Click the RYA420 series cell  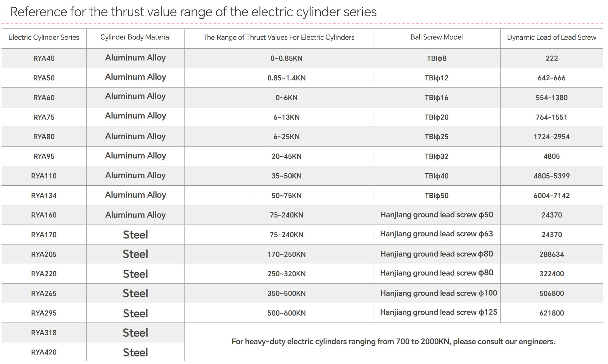[44, 352]
